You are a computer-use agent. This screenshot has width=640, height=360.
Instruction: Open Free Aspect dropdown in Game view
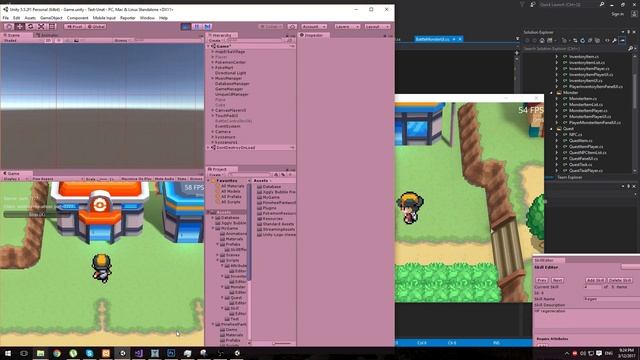tap(57, 179)
